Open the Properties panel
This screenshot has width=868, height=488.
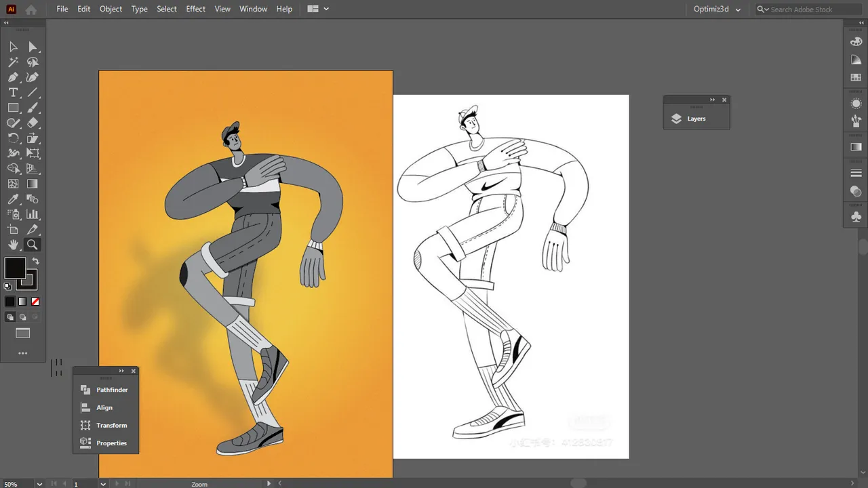(x=106, y=443)
